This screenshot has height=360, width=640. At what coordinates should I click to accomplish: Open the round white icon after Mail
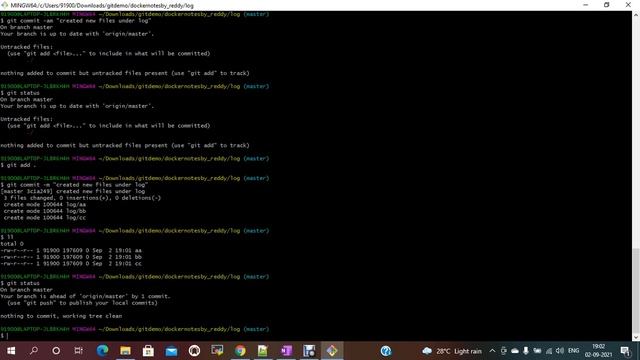pos(194,351)
